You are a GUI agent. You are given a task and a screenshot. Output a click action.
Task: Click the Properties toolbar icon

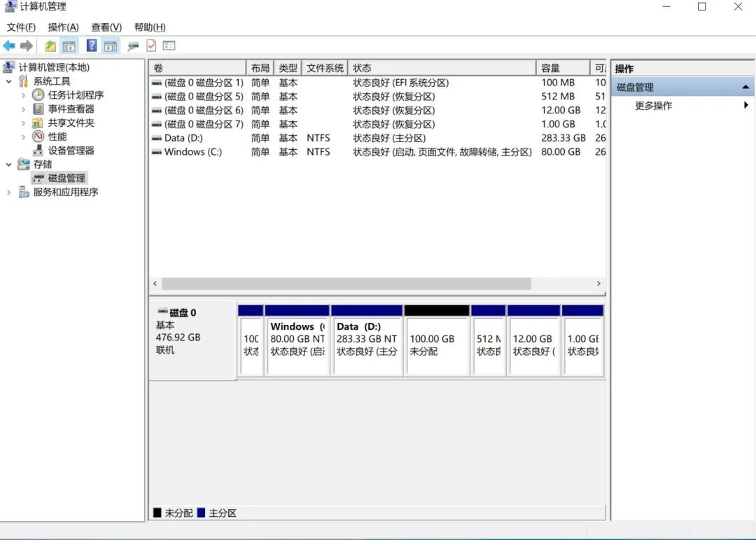coord(151,46)
